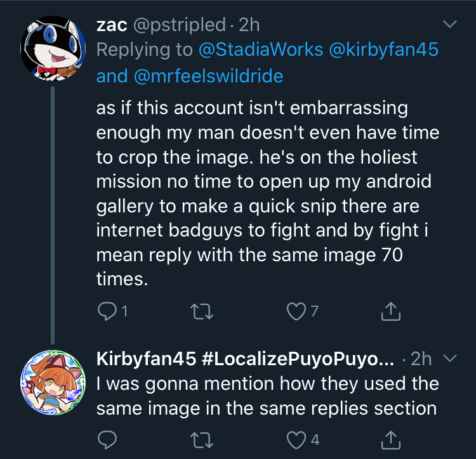Image resolution: width=476 pixels, height=459 pixels.
Task: Share zac's tweet using share icon
Action: click(x=391, y=311)
